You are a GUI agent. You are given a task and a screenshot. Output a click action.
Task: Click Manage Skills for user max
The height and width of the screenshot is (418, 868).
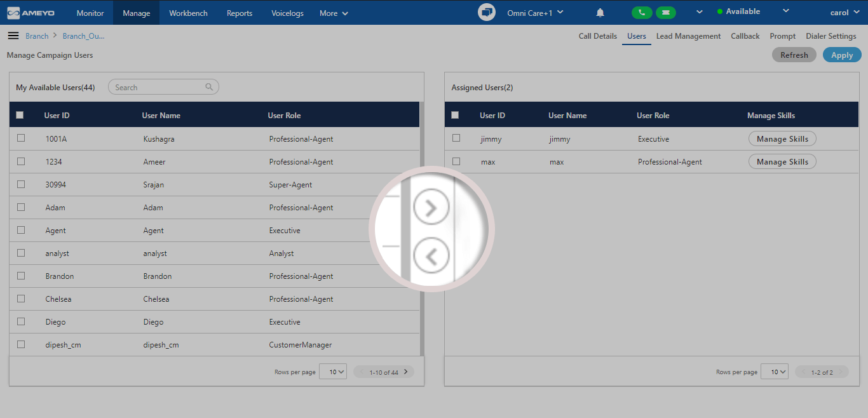tap(782, 162)
